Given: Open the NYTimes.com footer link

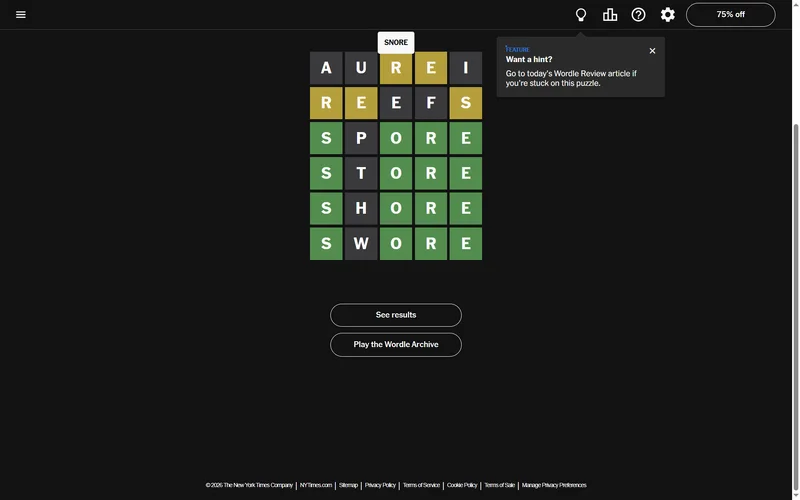Looking at the screenshot, I should [x=316, y=485].
